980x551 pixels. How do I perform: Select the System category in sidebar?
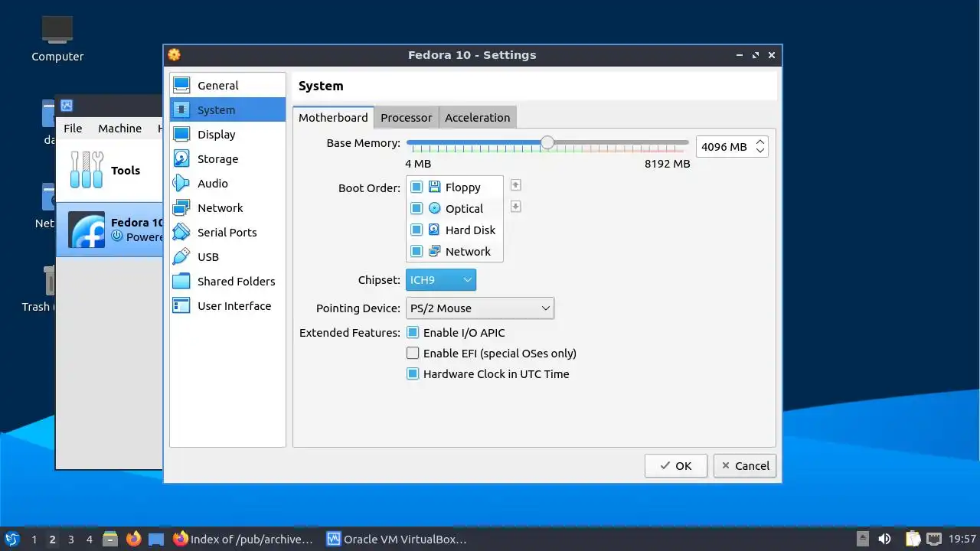(x=227, y=110)
